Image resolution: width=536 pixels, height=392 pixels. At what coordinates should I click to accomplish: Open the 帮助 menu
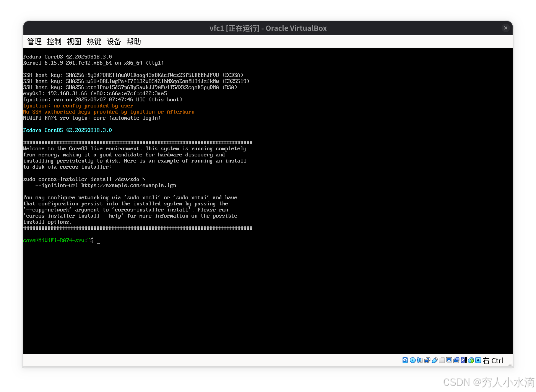coord(134,42)
